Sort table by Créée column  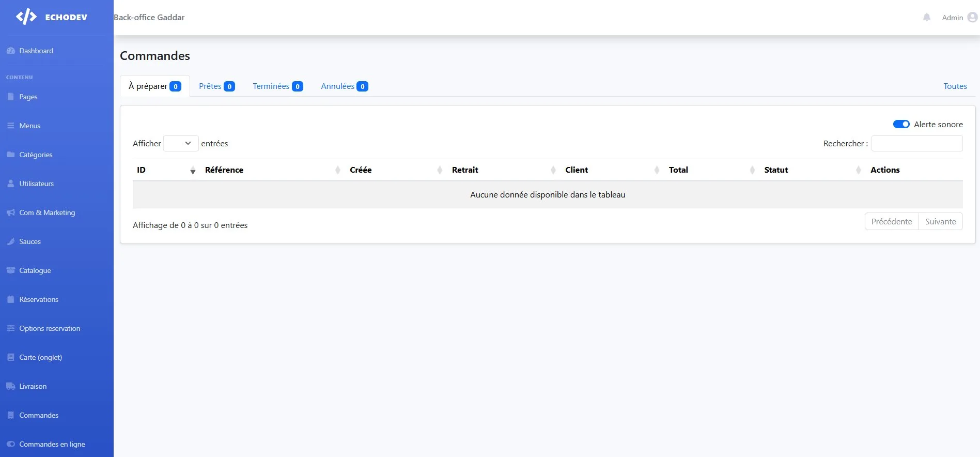pyautogui.click(x=396, y=170)
